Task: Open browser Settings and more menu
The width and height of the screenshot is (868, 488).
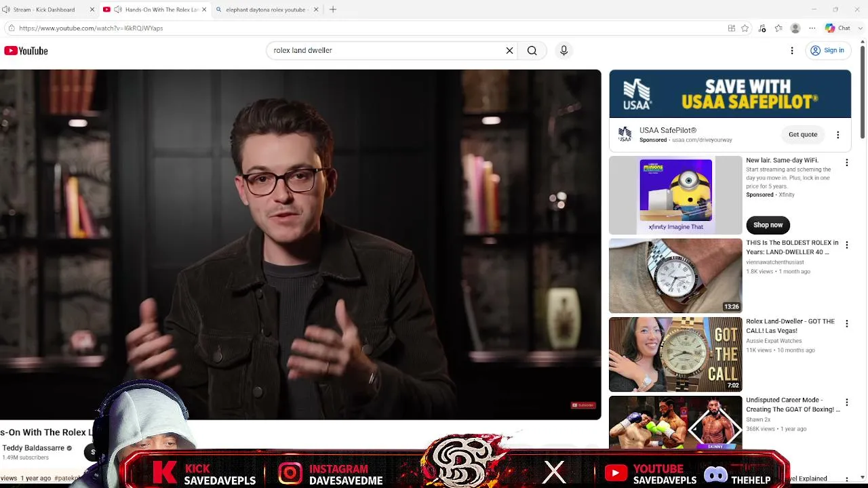Action: point(812,28)
